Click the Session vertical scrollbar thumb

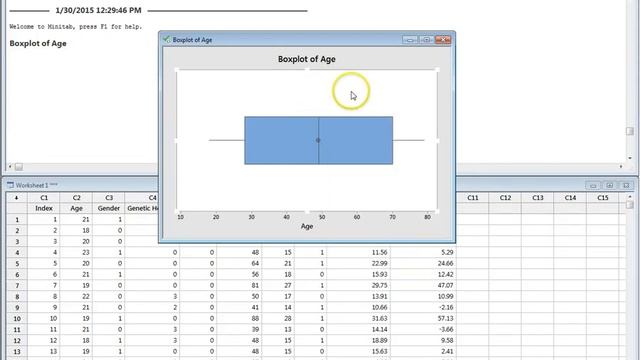coord(629,131)
